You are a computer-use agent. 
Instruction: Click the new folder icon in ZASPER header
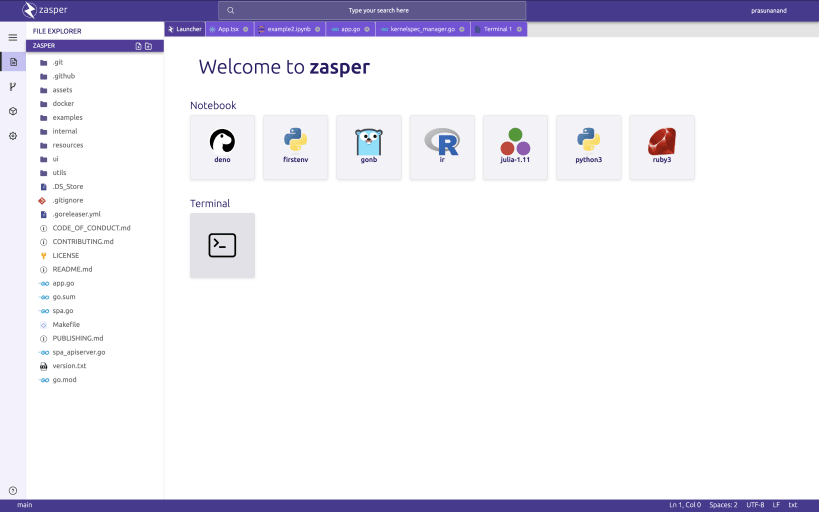pyautogui.click(x=148, y=46)
